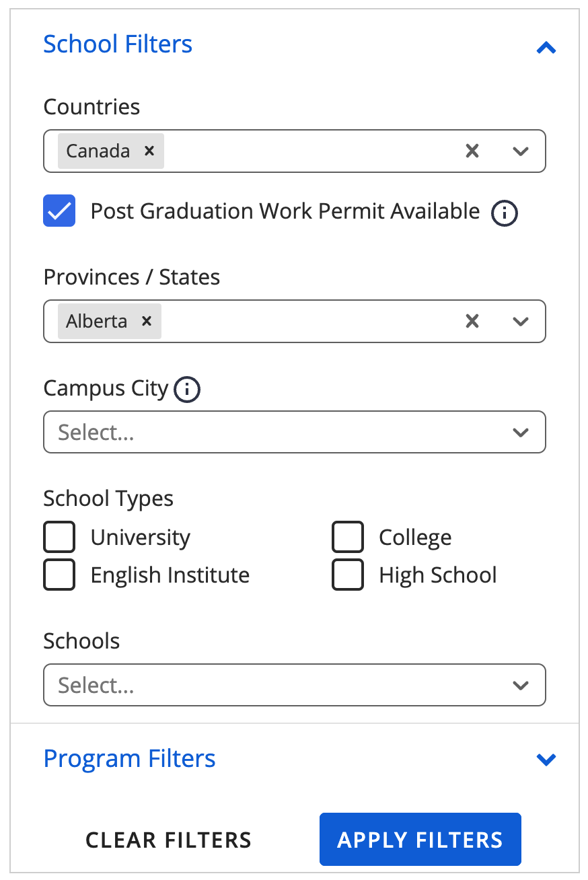Click the Clear Filters button
Screen dimensions: 588x880
[168, 840]
